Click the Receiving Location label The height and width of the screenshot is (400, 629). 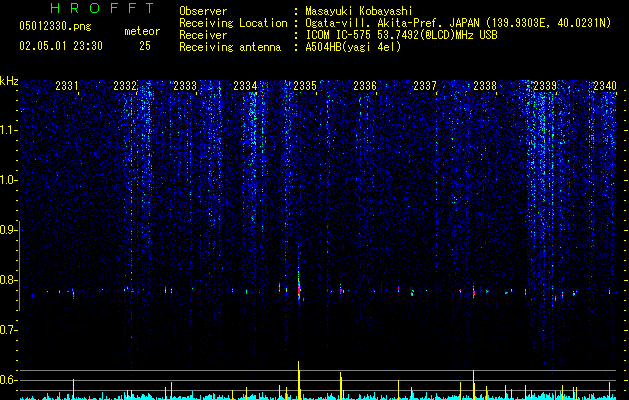pyautogui.click(x=233, y=23)
